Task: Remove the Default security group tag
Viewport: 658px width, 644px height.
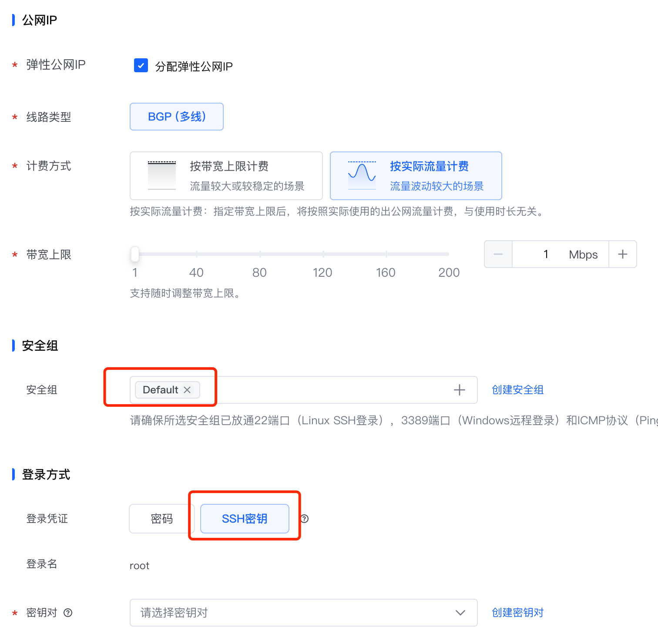Action: (187, 390)
